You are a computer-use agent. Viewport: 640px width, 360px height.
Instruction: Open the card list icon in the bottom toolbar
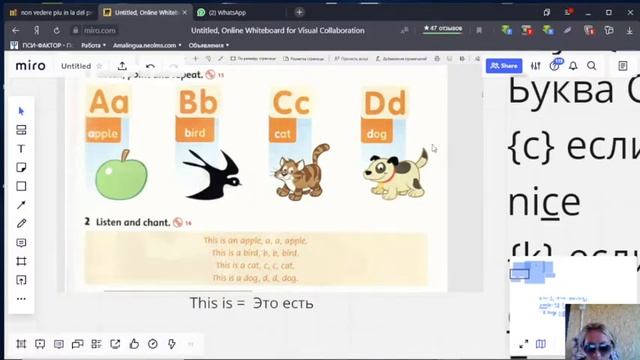[96, 344]
